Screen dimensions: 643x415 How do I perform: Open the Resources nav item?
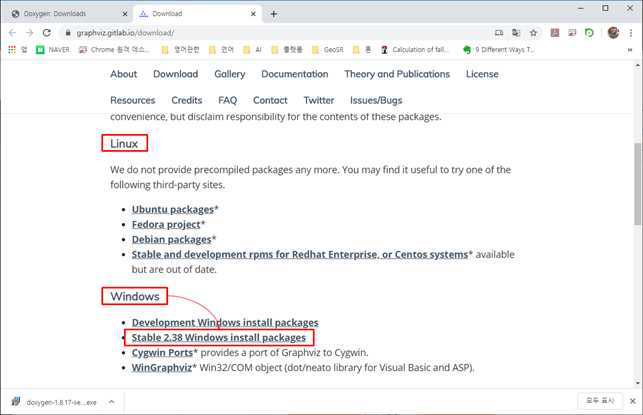coord(132,100)
